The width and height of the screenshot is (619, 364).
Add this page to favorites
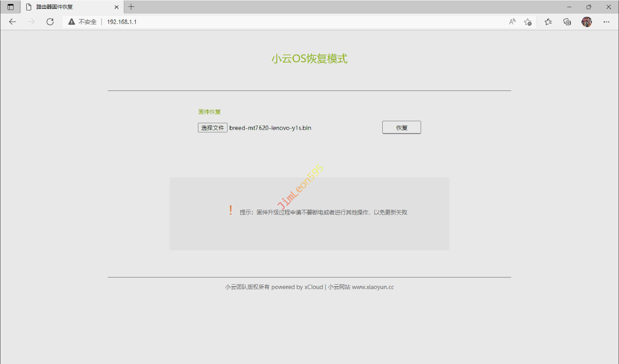click(x=528, y=22)
